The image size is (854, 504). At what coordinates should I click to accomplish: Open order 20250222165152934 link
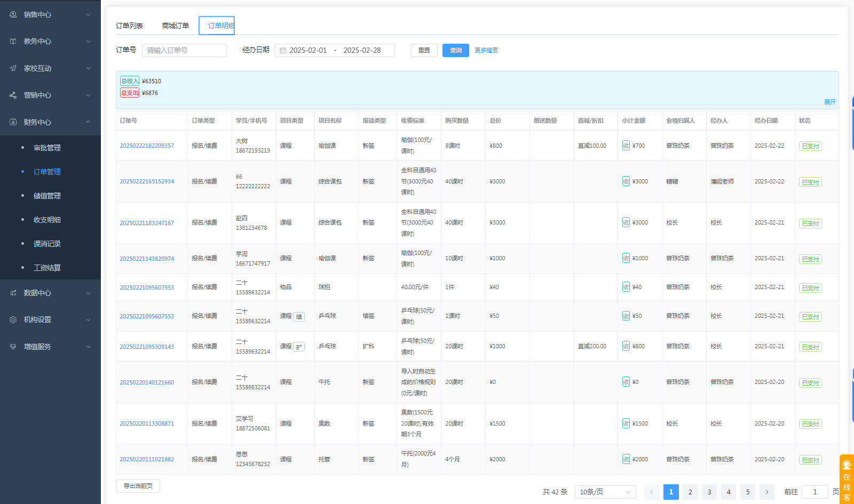click(x=147, y=181)
